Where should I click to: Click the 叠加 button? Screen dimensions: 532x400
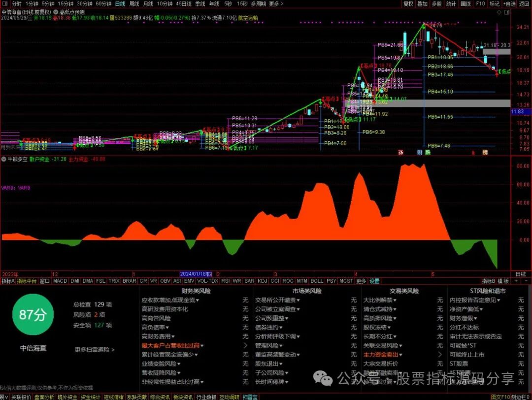coord(423,4)
